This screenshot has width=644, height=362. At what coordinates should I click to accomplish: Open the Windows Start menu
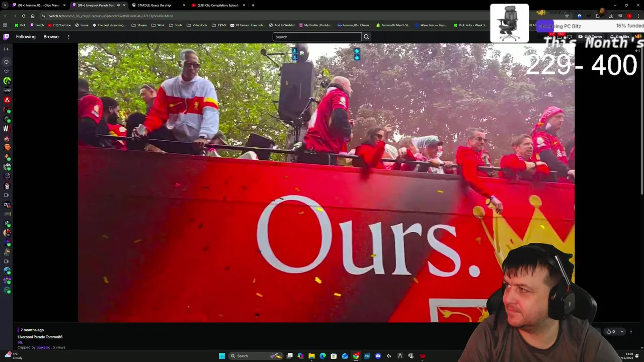click(222, 356)
